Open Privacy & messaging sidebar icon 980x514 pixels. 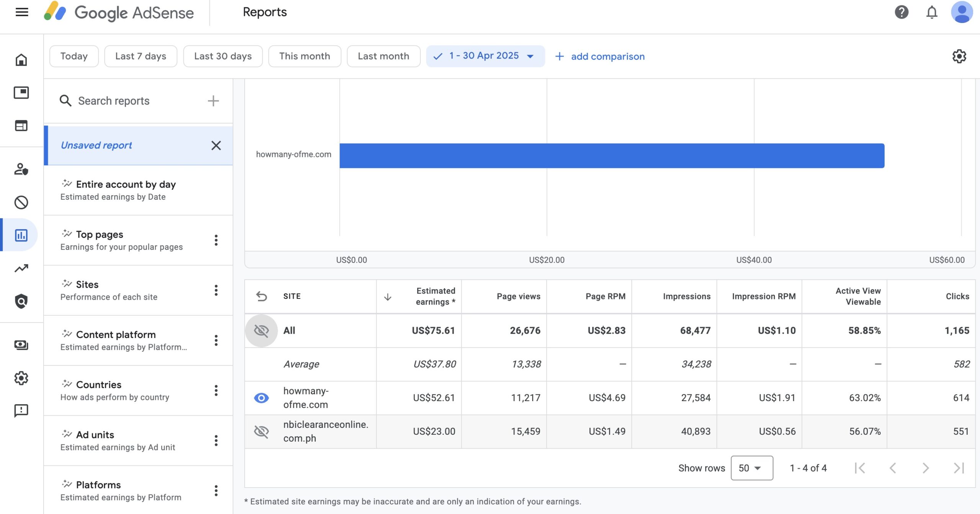pyautogui.click(x=21, y=169)
